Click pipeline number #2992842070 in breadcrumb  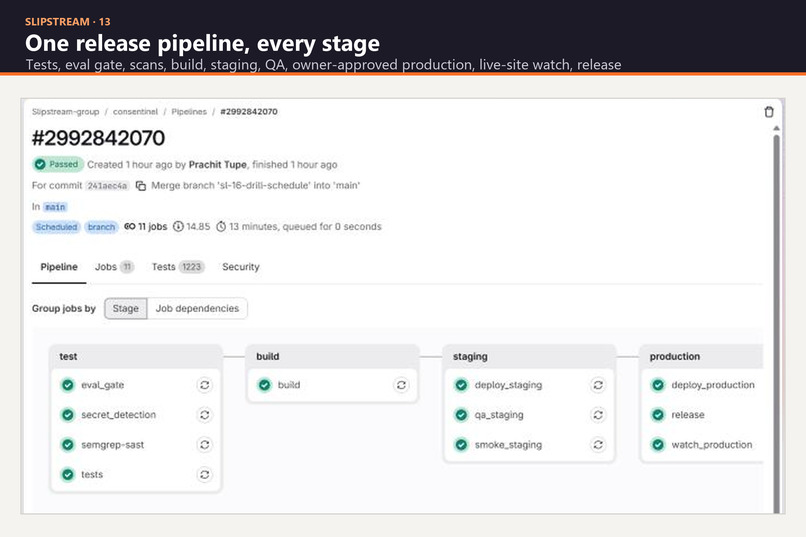click(x=249, y=112)
